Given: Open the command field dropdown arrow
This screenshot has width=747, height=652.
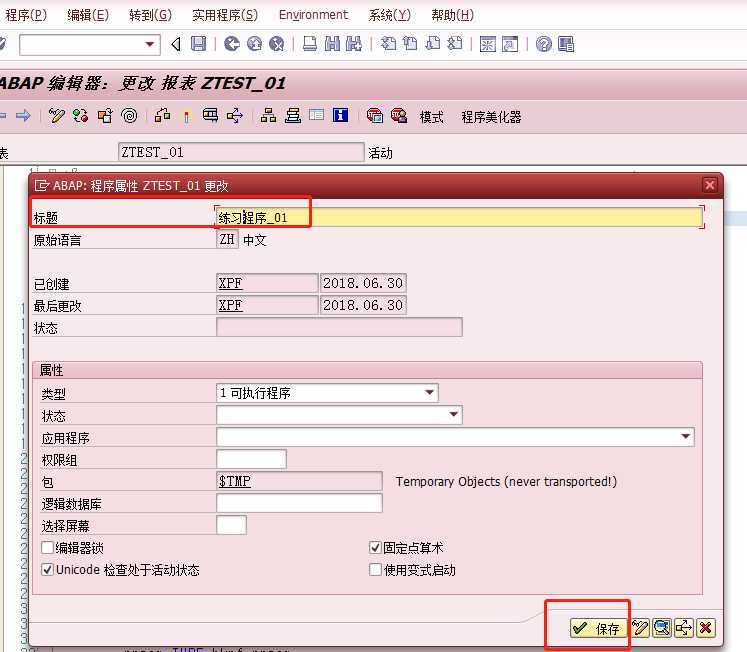Looking at the screenshot, I should tap(150, 44).
